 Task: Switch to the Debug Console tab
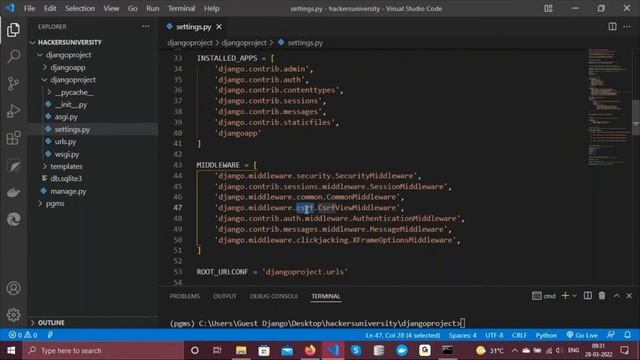(x=274, y=296)
